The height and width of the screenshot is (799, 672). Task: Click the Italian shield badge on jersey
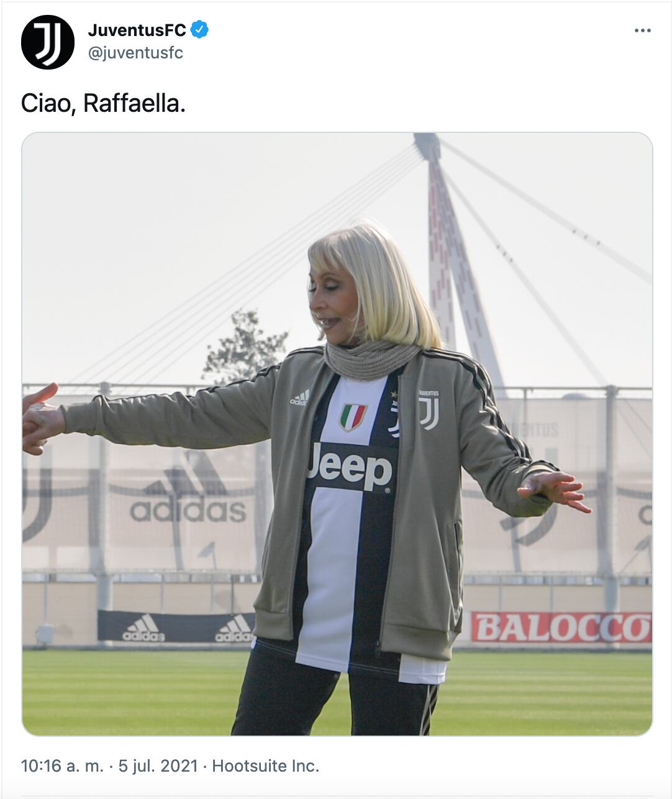click(353, 417)
